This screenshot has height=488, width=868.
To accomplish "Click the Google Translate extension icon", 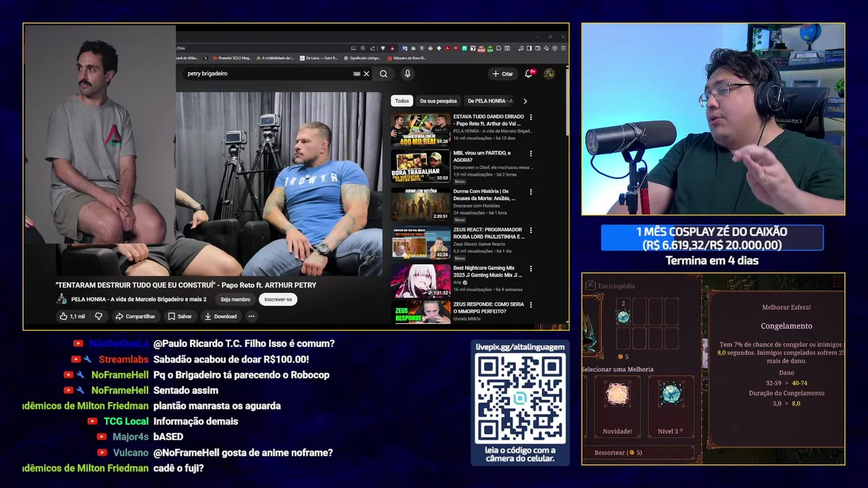I will tap(405, 48).
